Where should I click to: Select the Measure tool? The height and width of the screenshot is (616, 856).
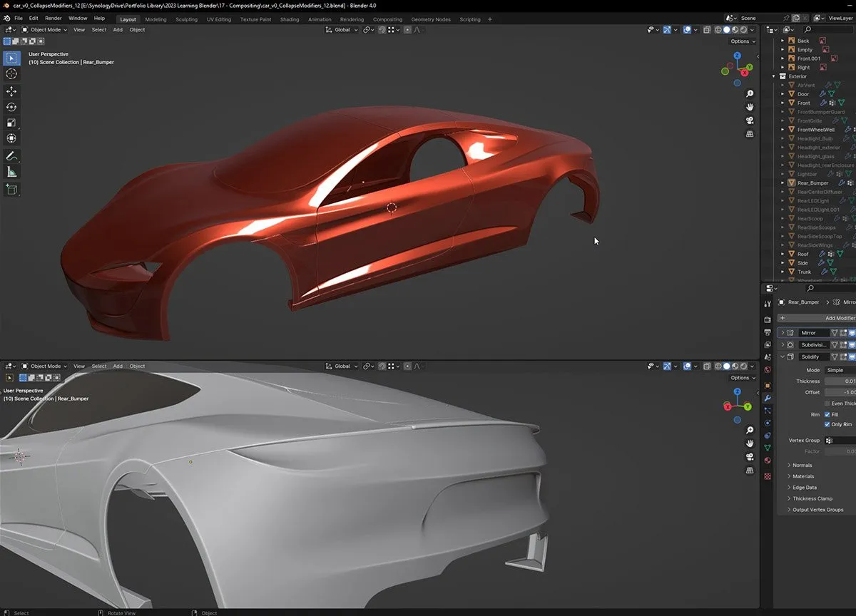pos(11,172)
